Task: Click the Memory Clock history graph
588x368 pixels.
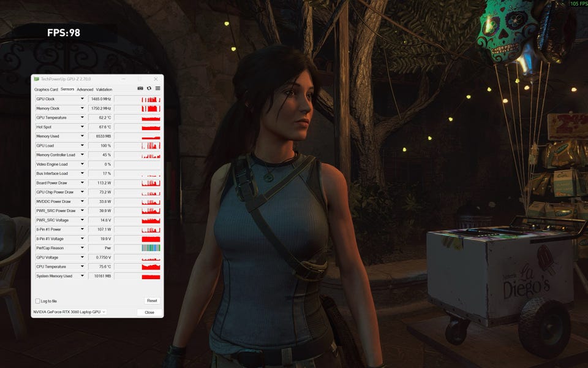Action: 137,108
